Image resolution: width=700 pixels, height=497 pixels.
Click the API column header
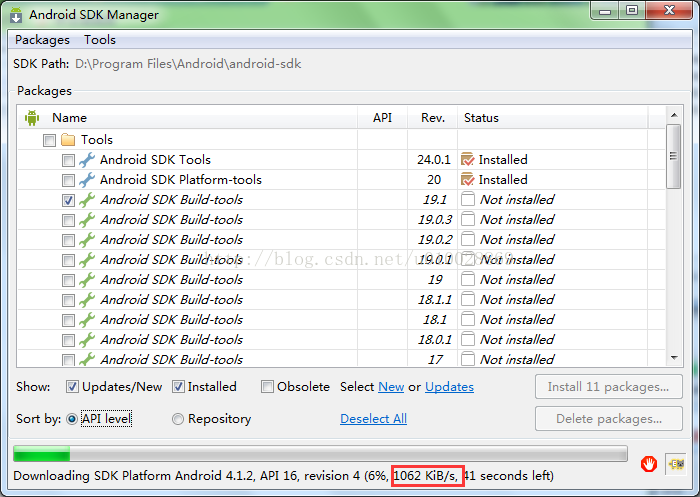[383, 118]
